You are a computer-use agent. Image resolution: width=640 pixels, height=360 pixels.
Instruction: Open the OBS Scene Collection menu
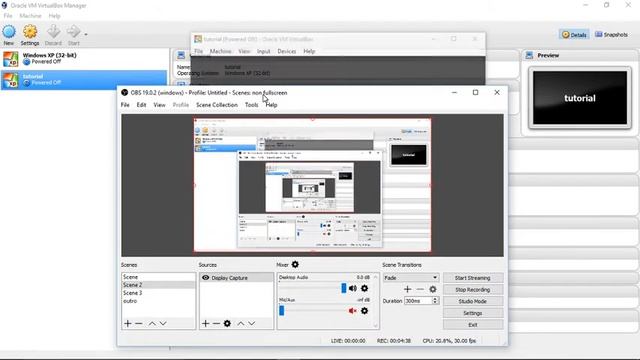coord(217,105)
